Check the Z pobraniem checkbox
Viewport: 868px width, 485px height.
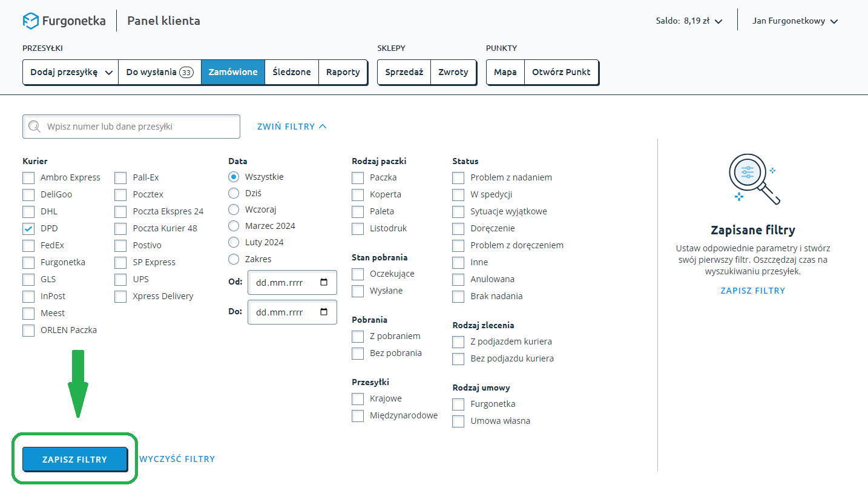[x=358, y=336]
